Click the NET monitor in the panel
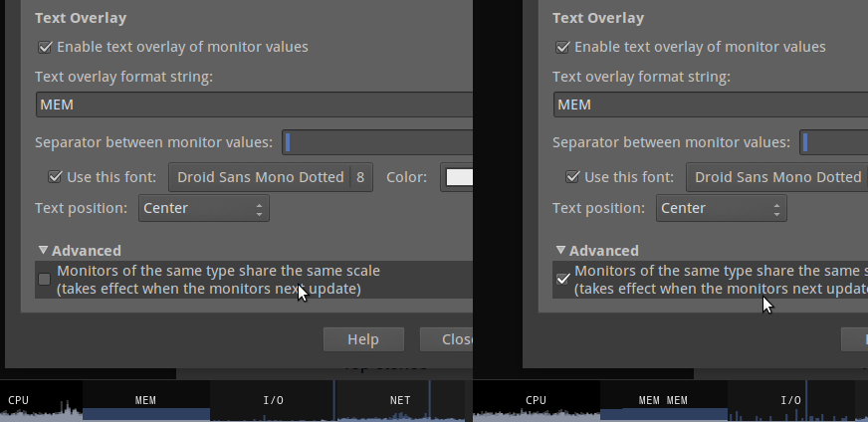The height and width of the screenshot is (422, 868). 400,401
